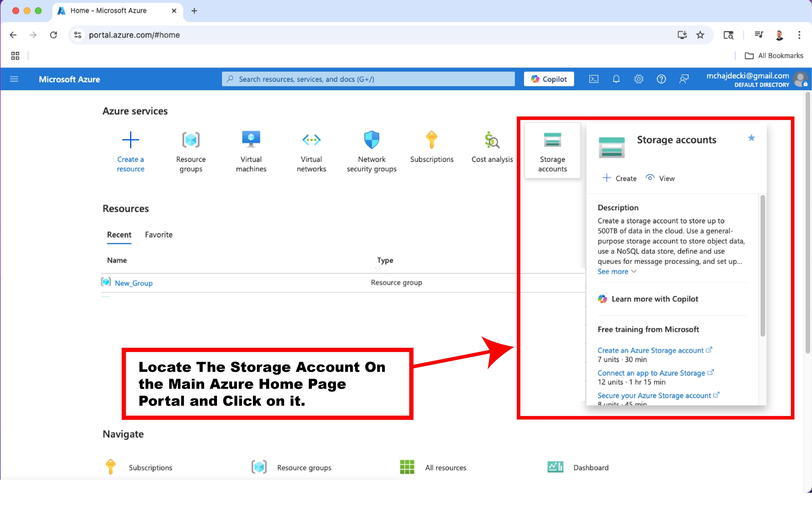Click the Name column header
The width and height of the screenshot is (812, 508).
coord(117,260)
